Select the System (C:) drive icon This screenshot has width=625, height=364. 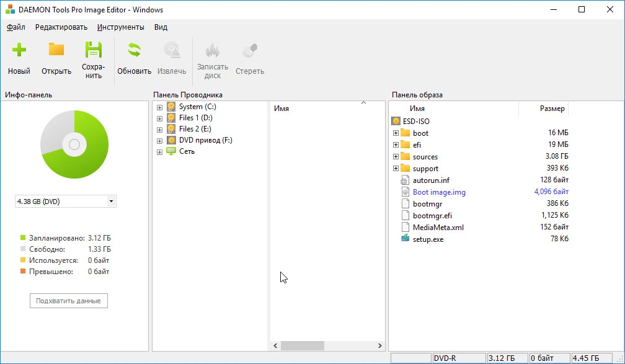(171, 107)
